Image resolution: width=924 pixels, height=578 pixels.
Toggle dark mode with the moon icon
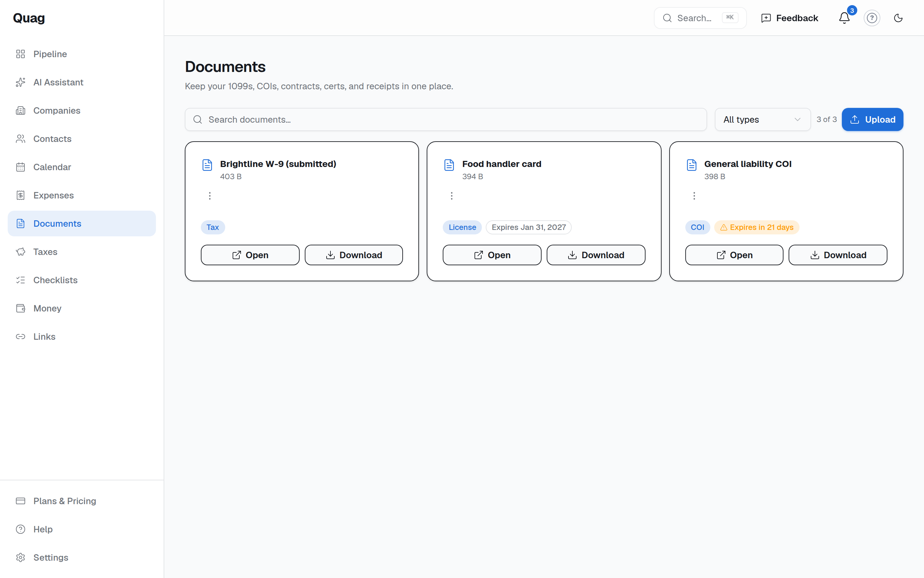click(898, 18)
